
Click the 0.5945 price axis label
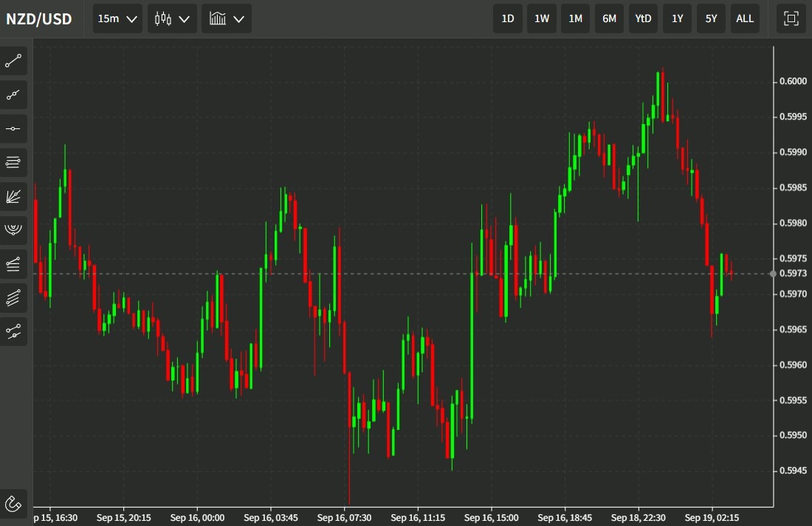coord(793,471)
